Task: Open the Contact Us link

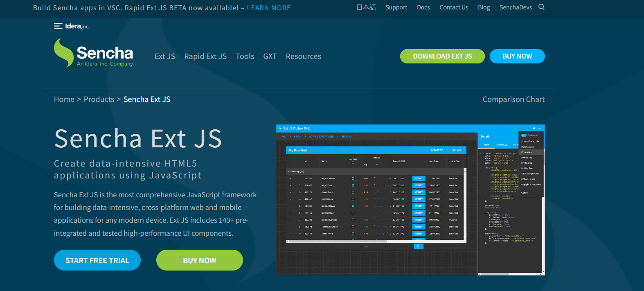Action: (x=454, y=7)
